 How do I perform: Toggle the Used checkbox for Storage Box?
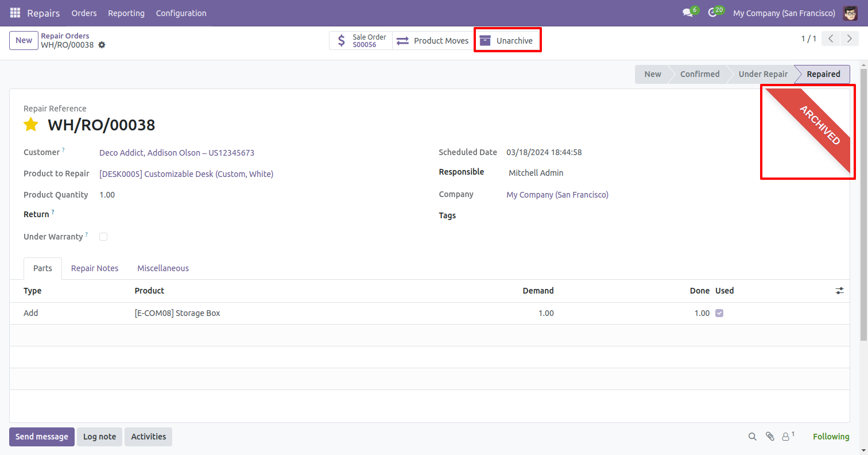click(x=719, y=313)
